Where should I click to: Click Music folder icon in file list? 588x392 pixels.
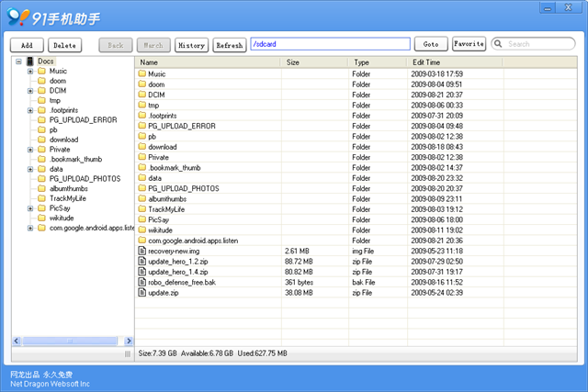(x=142, y=73)
